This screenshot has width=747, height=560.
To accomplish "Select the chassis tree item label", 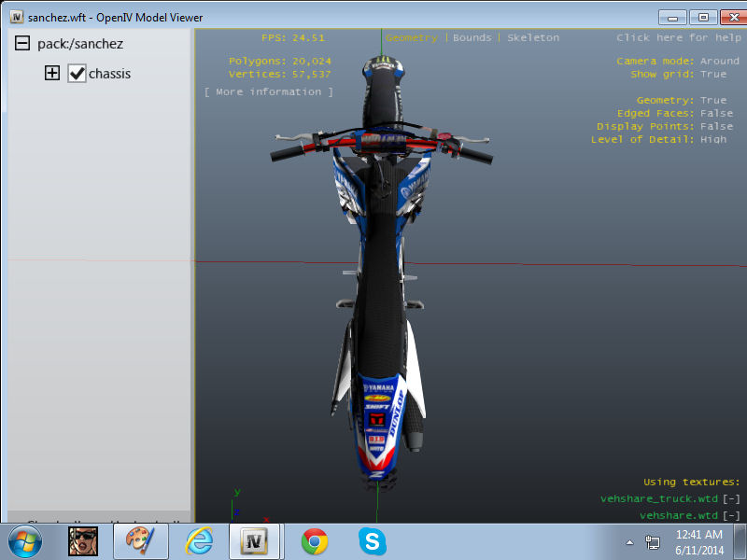I will 109,74.
